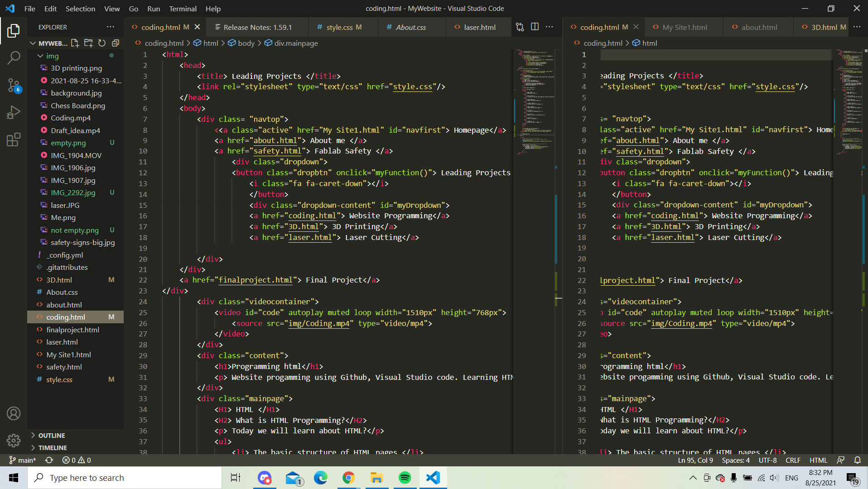Open the Extensions view
The width and height of the screenshot is (868, 489).
tap(14, 139)
